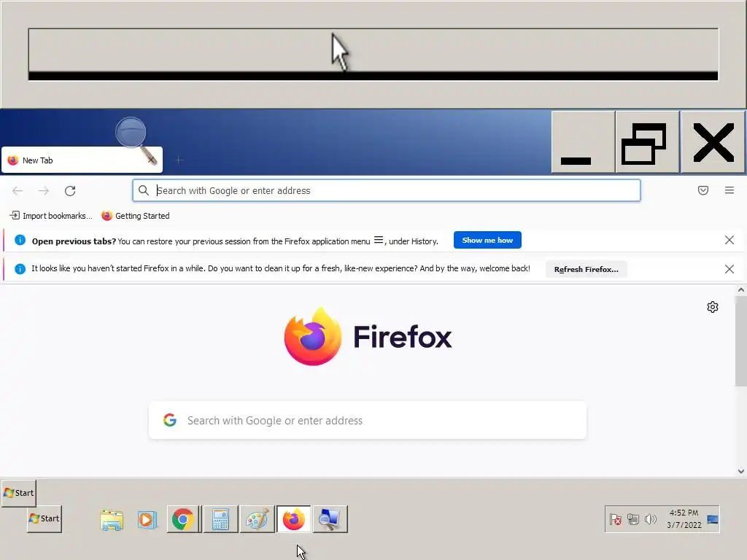Go forward using the Firefox forward arrow

[x=44, y=191]
